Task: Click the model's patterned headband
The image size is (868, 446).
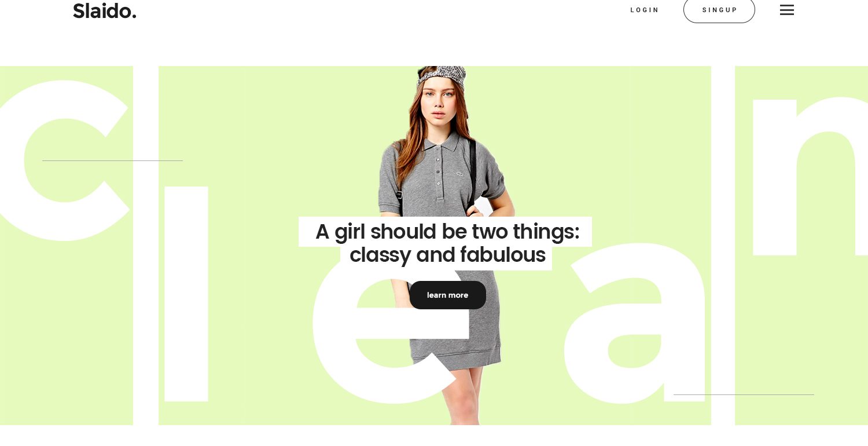Action: 442,76
